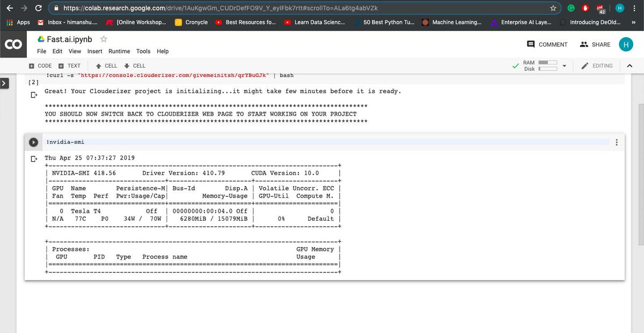Reload the Colab page

coord(38,9)
